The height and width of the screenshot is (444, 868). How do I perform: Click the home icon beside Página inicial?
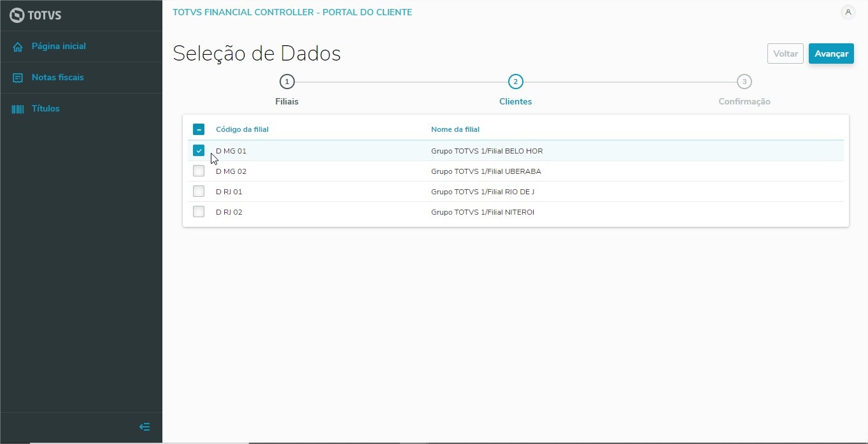pyautogui.click(x=18, y=47)
